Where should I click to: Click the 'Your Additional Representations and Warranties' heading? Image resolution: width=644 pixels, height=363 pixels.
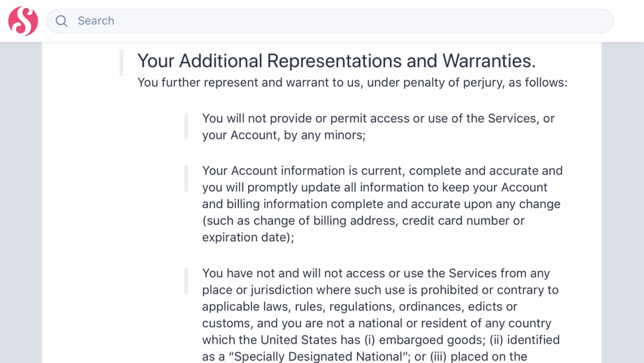(336, 61)
